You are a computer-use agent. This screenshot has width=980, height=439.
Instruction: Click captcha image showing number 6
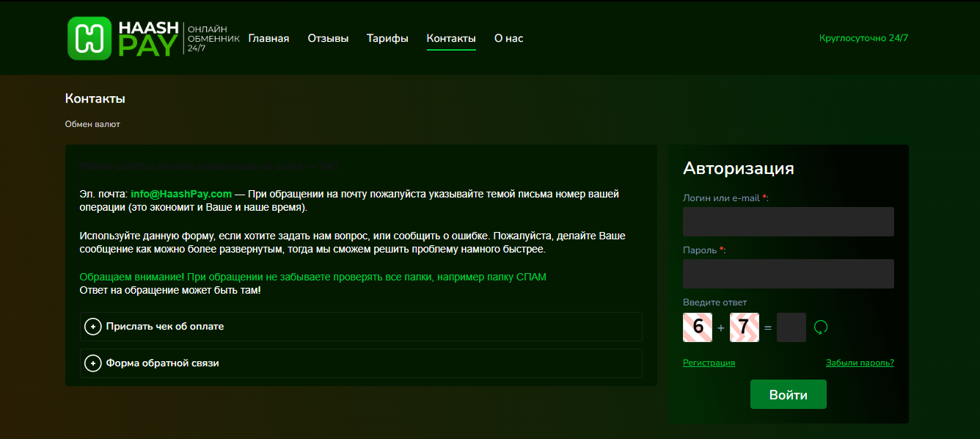click(x=698, y=327)
